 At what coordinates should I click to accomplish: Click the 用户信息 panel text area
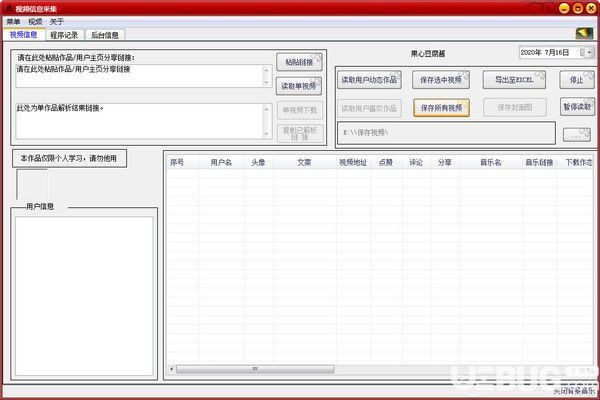click(84, 296)
